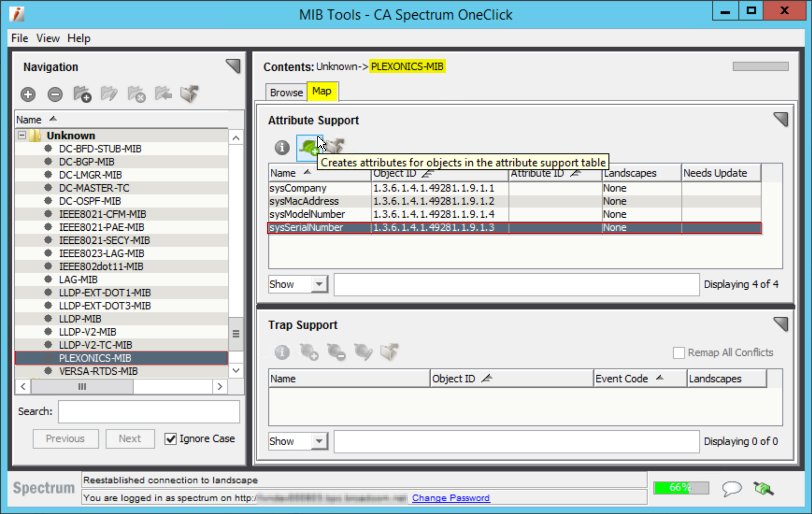Collapse the Unknown folder tree node
This screenshot has width=812, height=514.
tap(22, 135)
